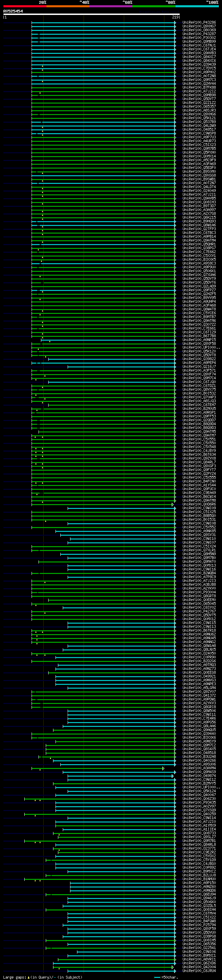Click the green ~80% identity legend segment

(154, 7)
